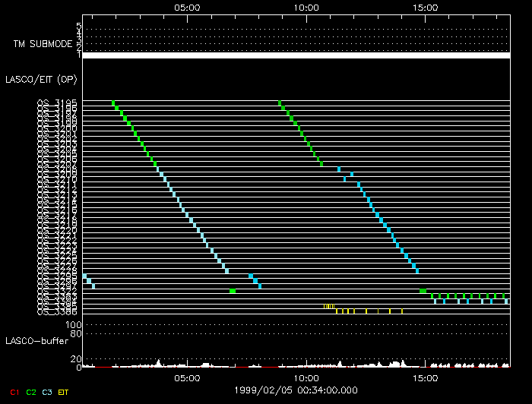532x404 pixels.
Task: Click the yellow EIT legend label
Action: 64,392
